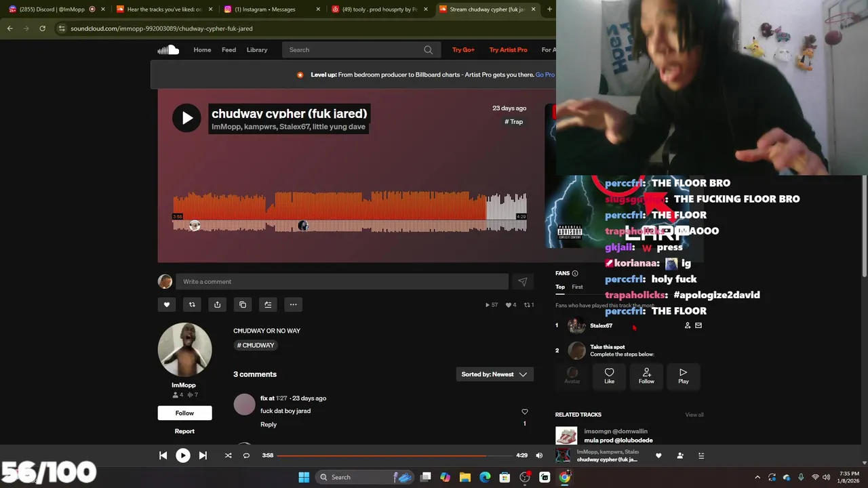
Task: Switch the Fans list to the First tab
Action: click(x=577, y=287)
